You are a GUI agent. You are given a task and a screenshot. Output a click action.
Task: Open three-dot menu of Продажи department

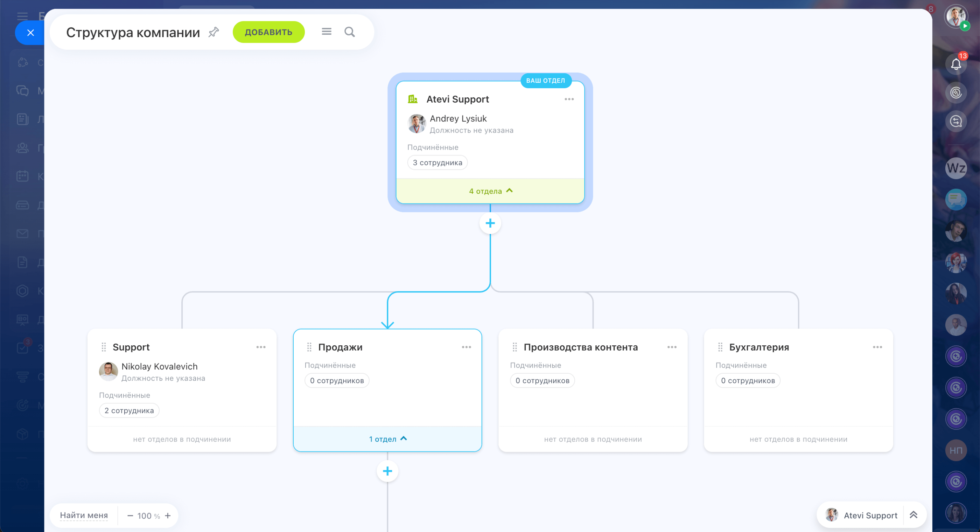(x=467, y=347)
